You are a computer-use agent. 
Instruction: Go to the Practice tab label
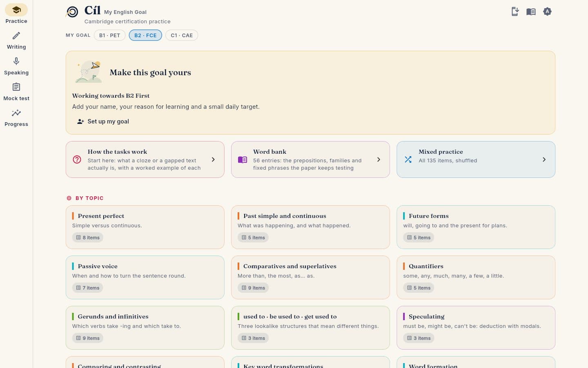click(16, 21)
